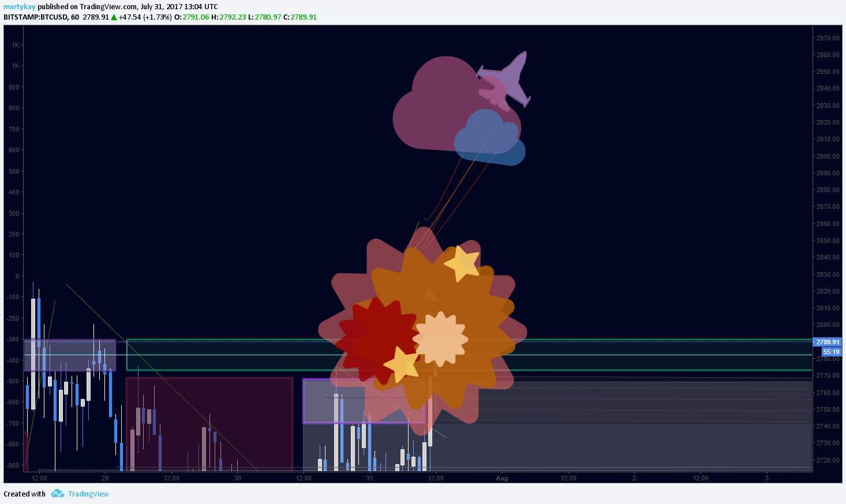Click the 2850.00 price axis label
The image size is (846, 504).
point(828,240)
